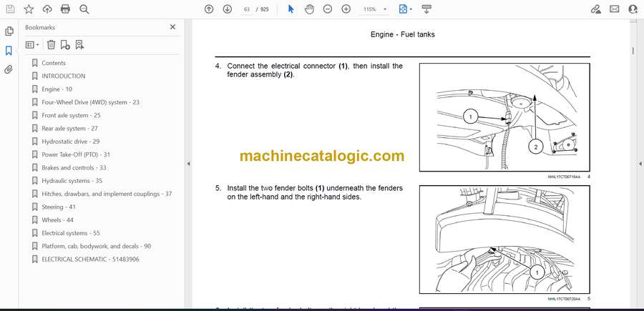
Task: Delete selected bookmark with trash icon
Action: 51,44
